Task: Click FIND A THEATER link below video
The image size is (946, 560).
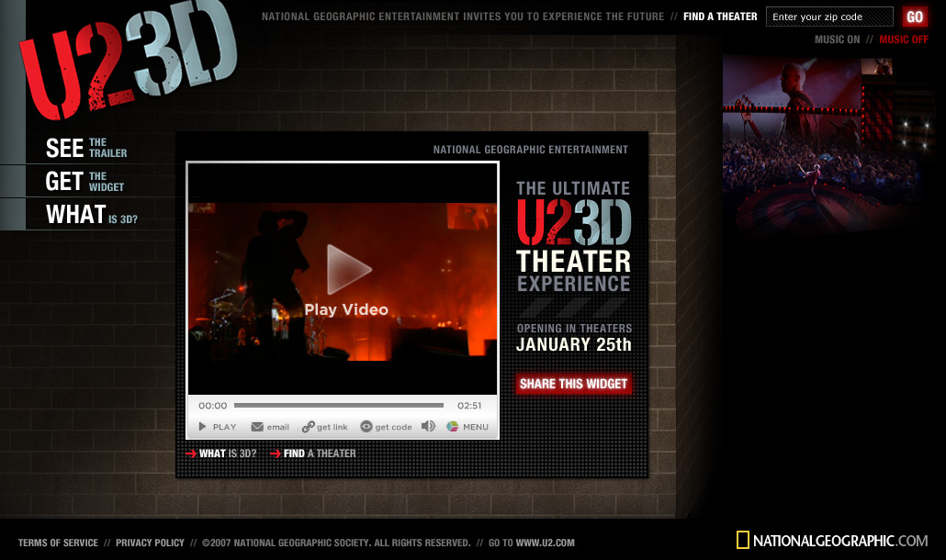Action: click(320, 454)
